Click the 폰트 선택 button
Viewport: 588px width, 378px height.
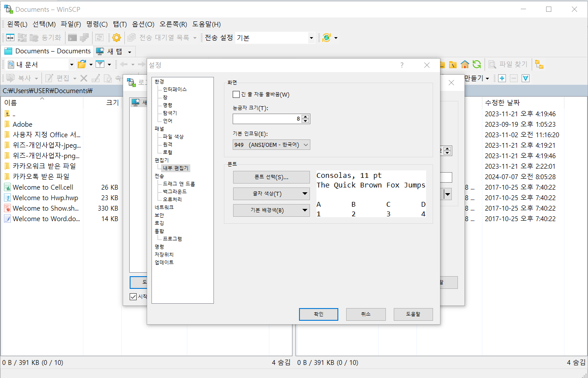[272, 177]
